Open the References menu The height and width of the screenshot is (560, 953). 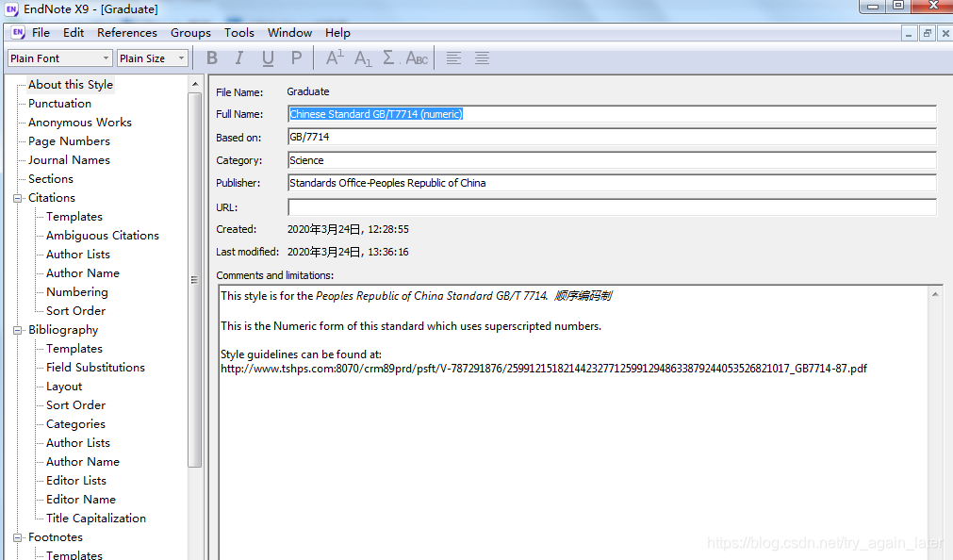pyautogui.click(x=127, y=32)
